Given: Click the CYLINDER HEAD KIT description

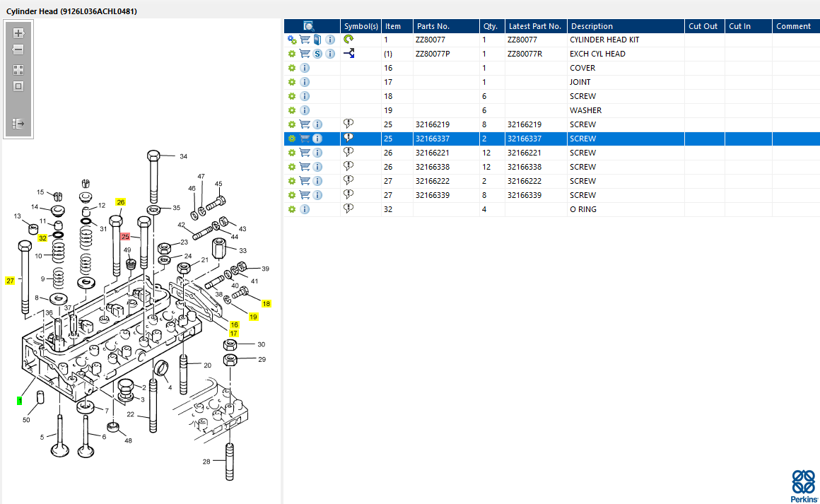Looking at the screenshot, I should [x=604, y=40].
